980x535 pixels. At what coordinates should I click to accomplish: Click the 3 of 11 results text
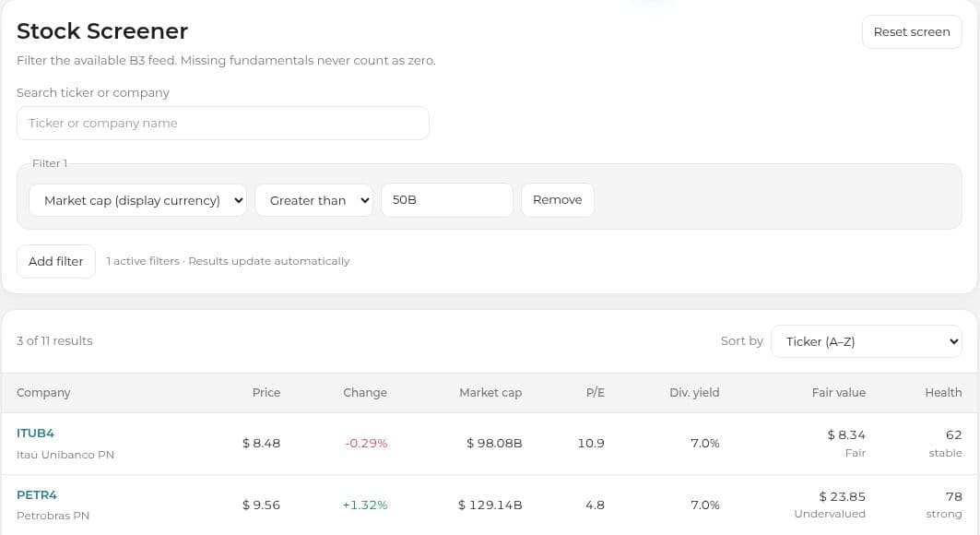(54, 341)
